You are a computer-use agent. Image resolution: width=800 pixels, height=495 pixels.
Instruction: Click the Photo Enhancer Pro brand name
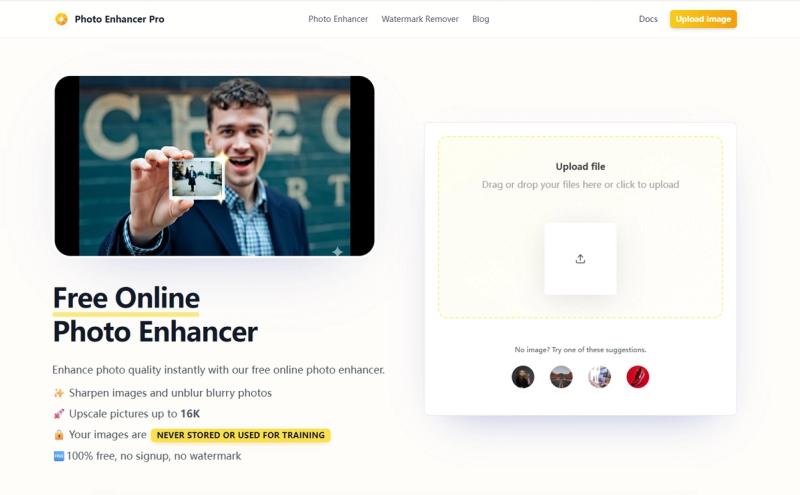[x=119, y=19]
